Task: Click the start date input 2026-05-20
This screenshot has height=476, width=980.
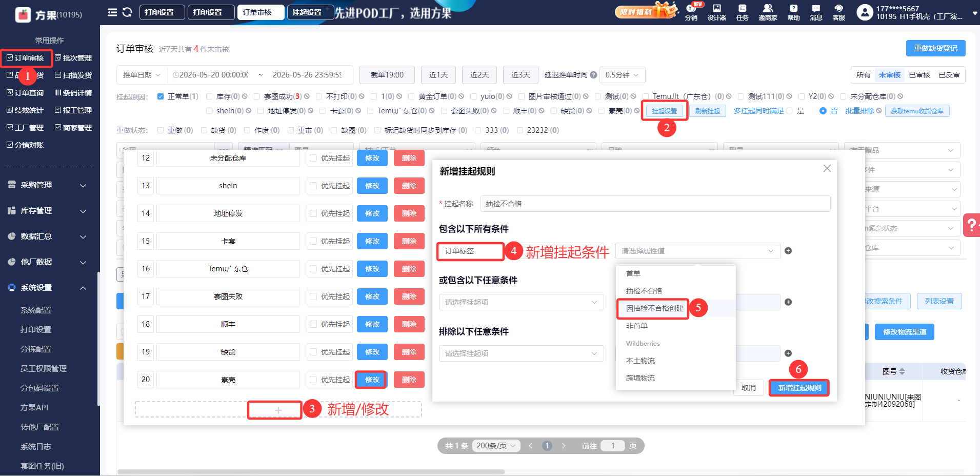Action: (x=214, y=75)
